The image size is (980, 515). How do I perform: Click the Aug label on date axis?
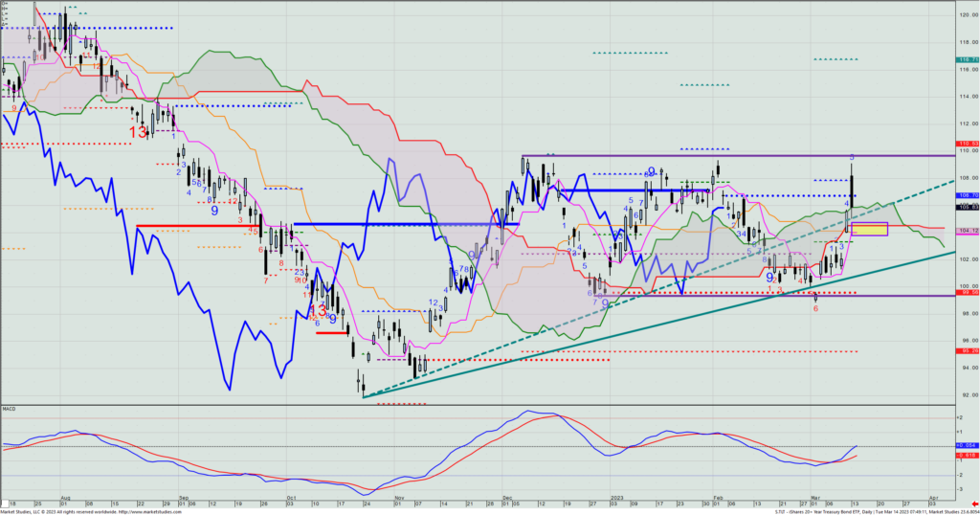pos(65,498)
